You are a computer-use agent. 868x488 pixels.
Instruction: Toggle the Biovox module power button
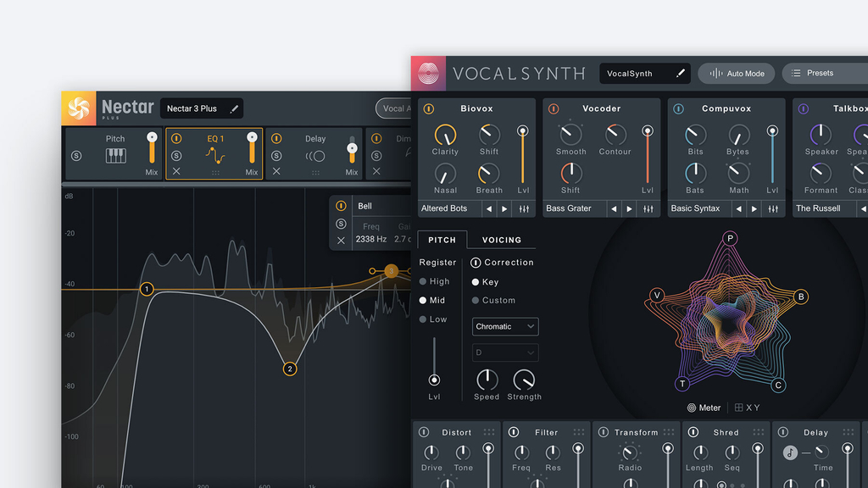pos(428,109)
